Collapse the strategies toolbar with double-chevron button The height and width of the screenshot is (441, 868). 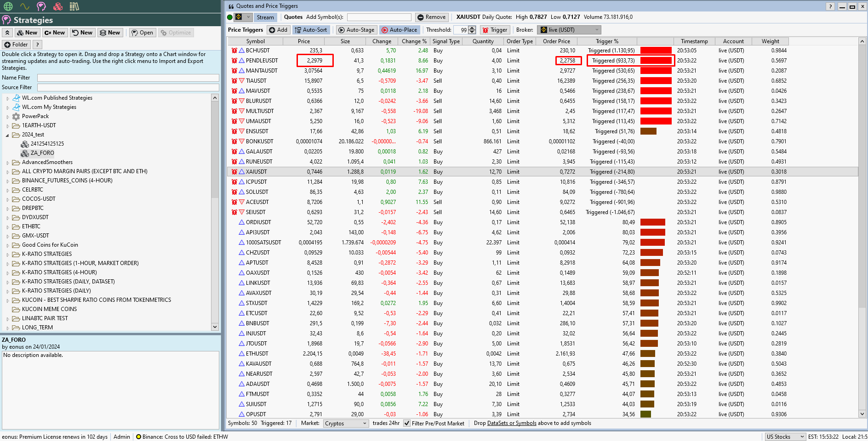7,33
